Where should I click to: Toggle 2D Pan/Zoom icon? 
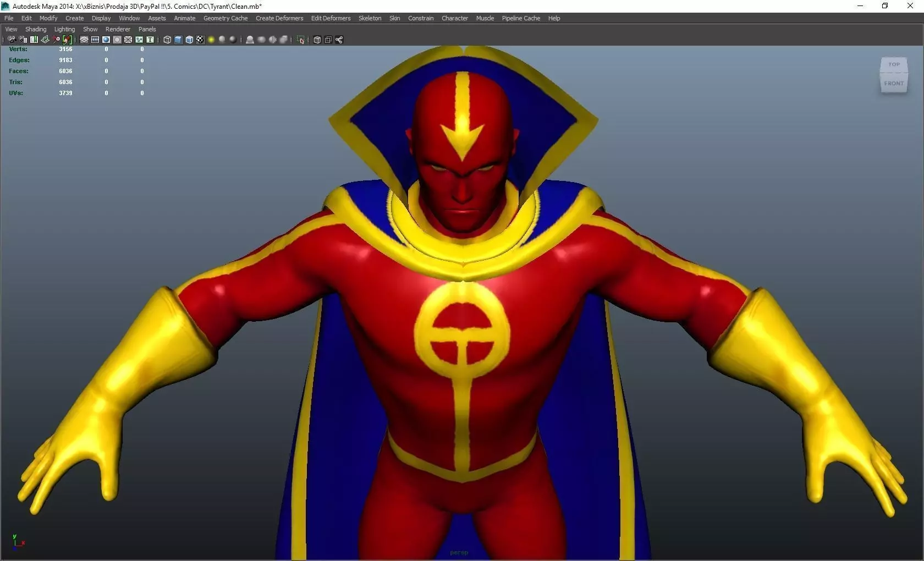[56, 40]
